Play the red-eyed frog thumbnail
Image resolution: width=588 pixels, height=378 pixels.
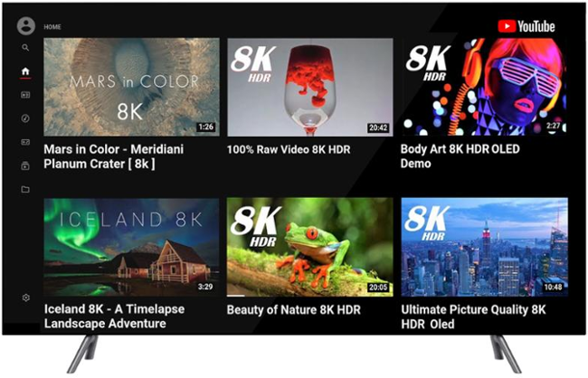pos(310,248)
